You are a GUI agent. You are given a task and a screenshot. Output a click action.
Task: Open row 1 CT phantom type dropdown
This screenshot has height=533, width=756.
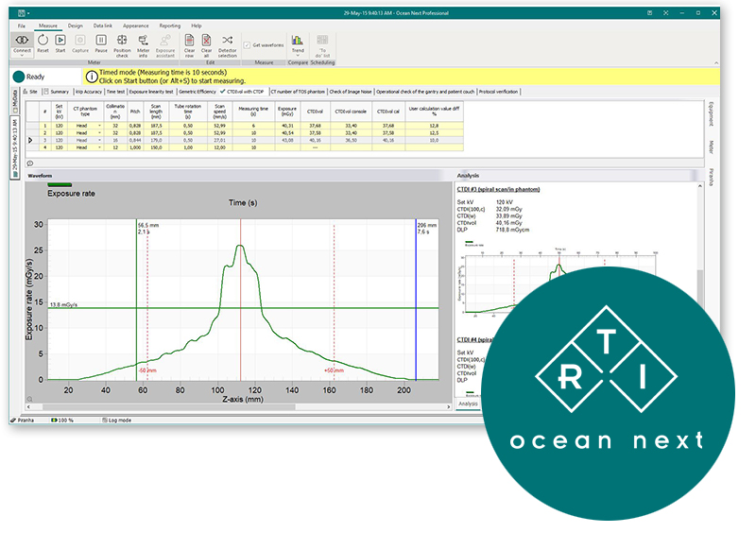tap(100, 126)
